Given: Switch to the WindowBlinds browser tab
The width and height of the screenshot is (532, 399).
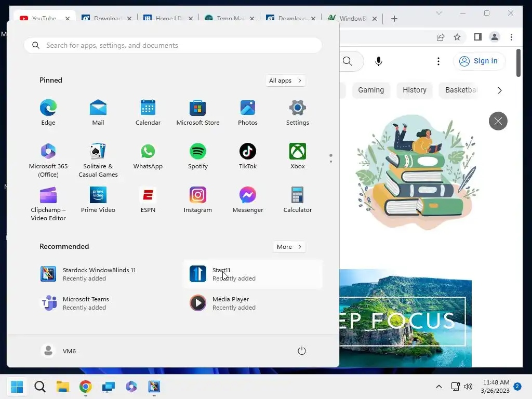Looking at the screenshot, I should coord(352,18).
